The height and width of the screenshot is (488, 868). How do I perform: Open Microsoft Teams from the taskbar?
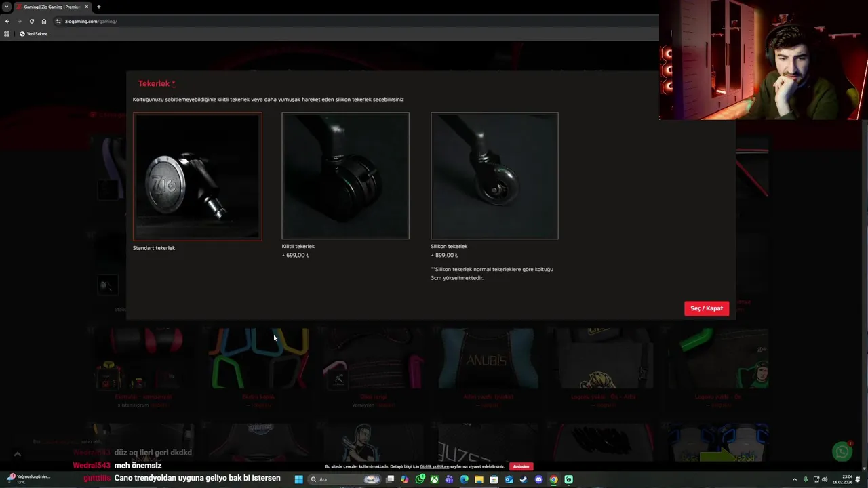tap(449, 479)
